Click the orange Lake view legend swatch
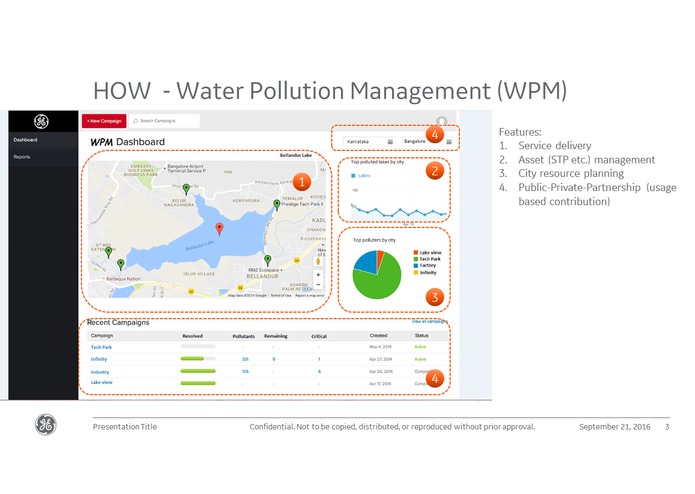Image resolution: width=695 pixels, height=494 pixels. (416, 253)
